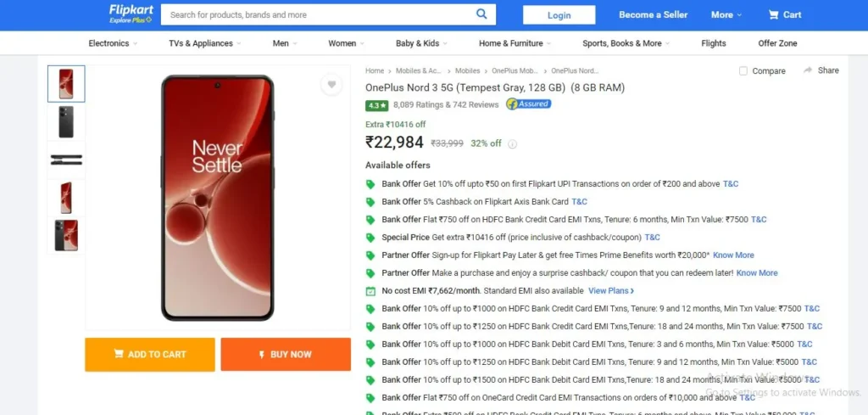Open the Cart icon in header

pos(773,15)
